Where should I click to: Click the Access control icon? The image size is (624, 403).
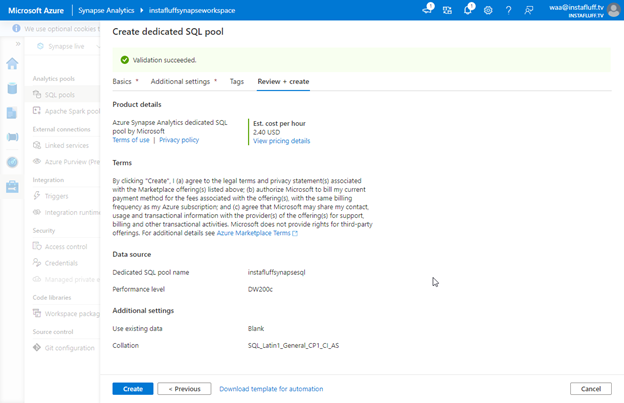(37, 246)
